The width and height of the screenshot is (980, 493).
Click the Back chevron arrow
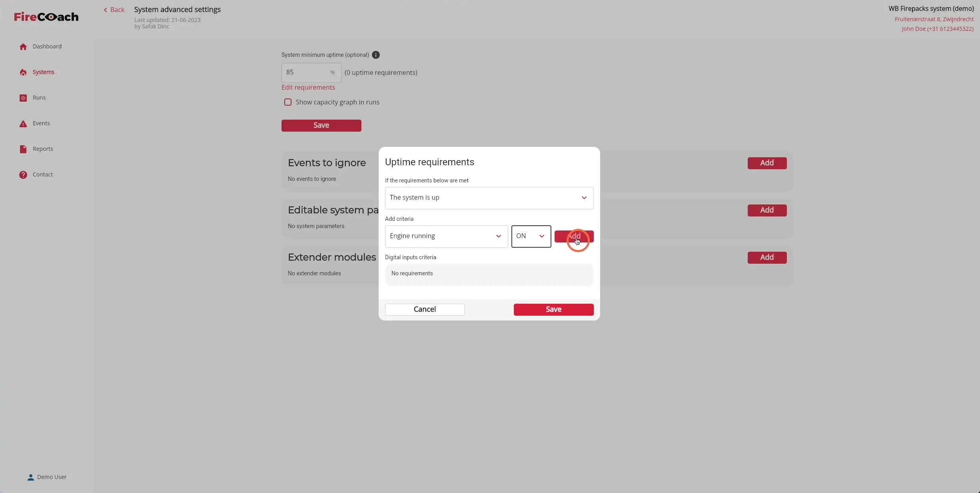point(106,10)
